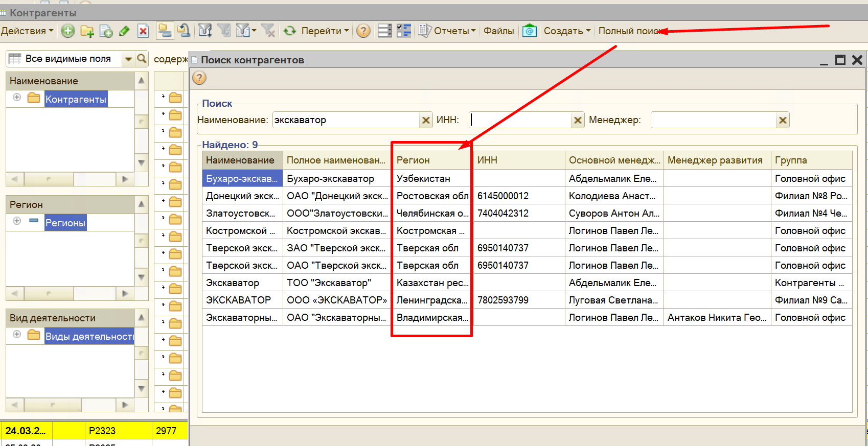
Task: Click the greyed Filter history icon
Action: coord(224,31)
